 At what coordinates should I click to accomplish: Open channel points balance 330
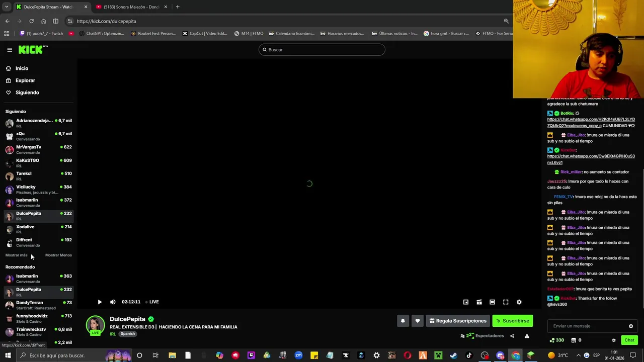click(x=556, y=340)
